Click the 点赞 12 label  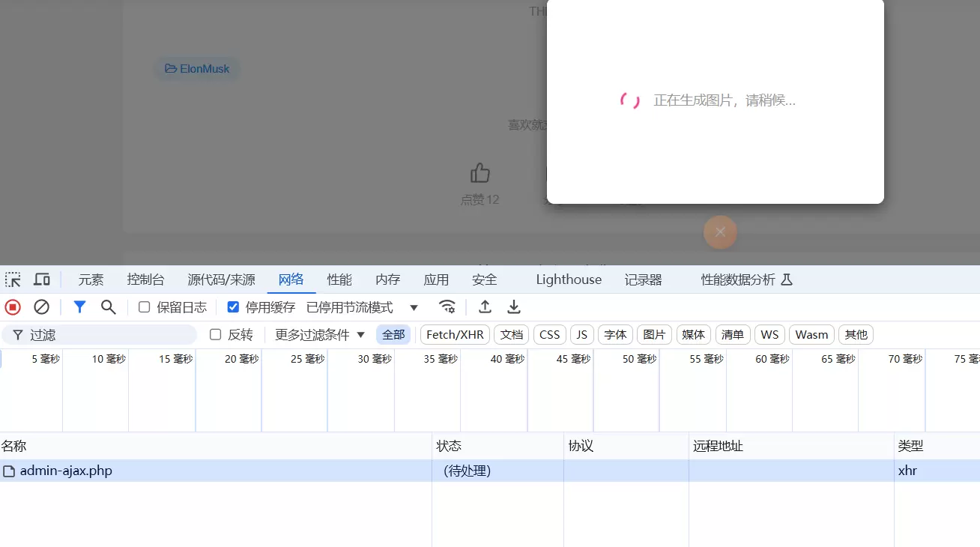pos(480,199)
